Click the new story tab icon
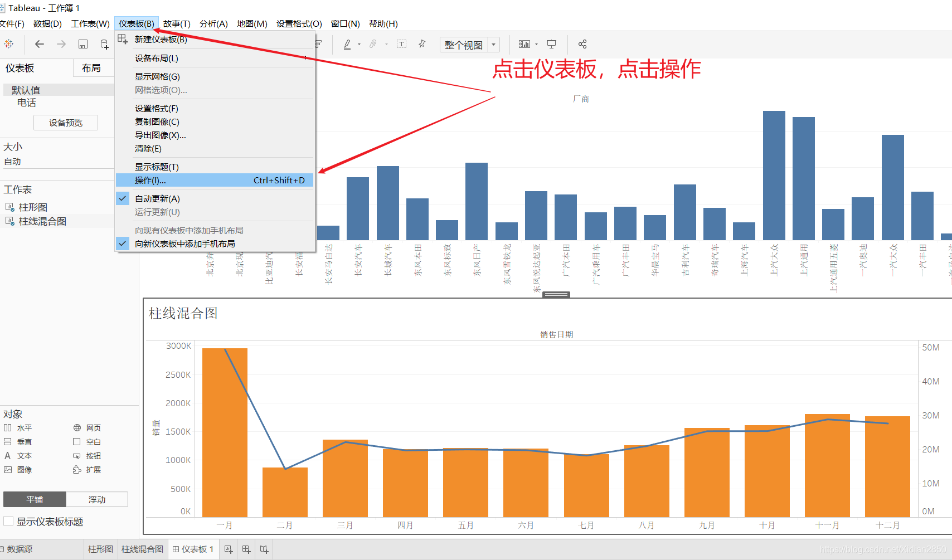 tap(264, 549)
